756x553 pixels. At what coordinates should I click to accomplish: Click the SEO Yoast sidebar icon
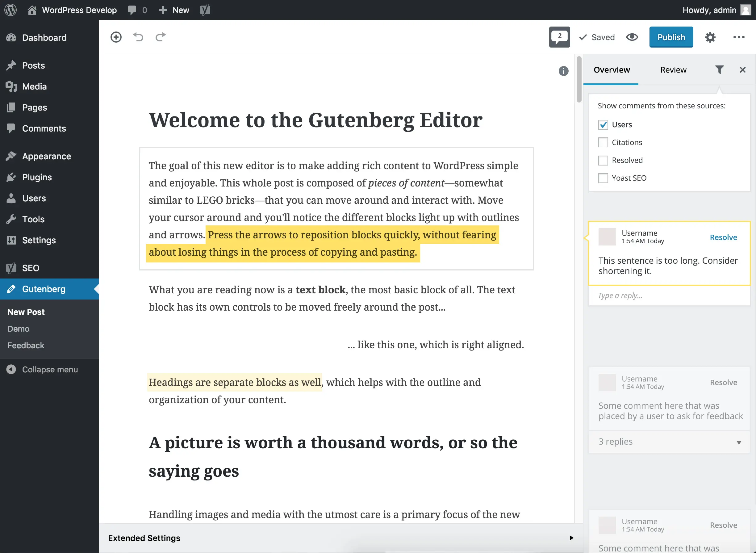click(x=11, y=268)
